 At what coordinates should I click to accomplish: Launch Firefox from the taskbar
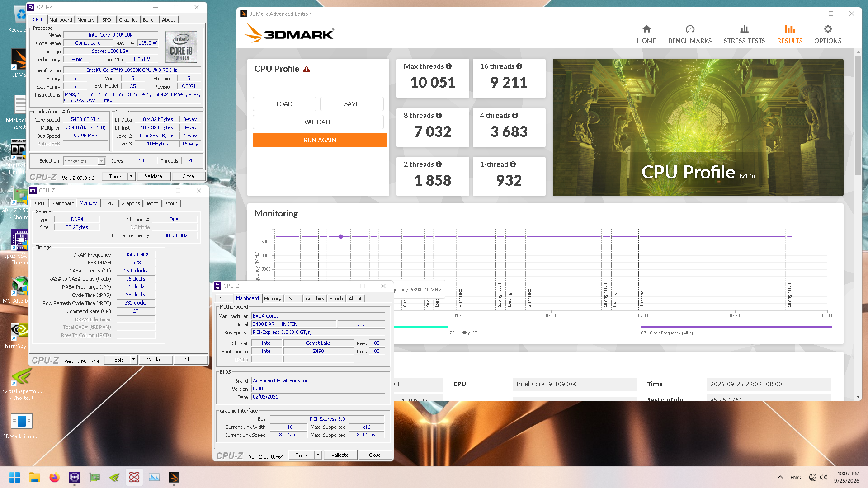(54, 477)
